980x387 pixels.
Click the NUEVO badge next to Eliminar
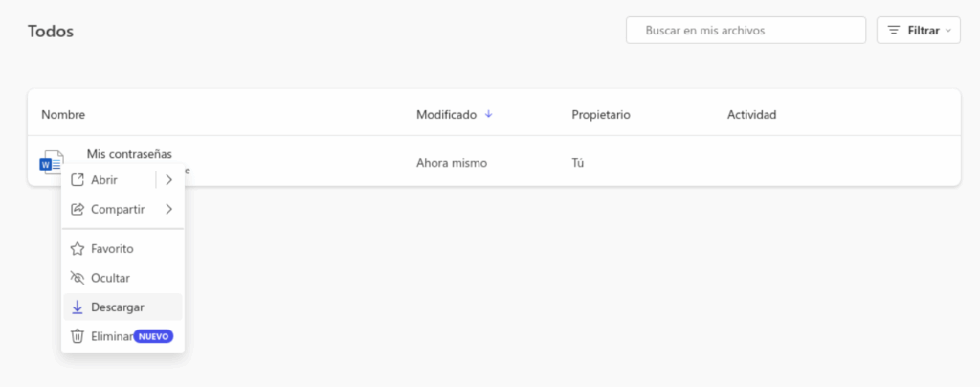[x=153, y=336]
